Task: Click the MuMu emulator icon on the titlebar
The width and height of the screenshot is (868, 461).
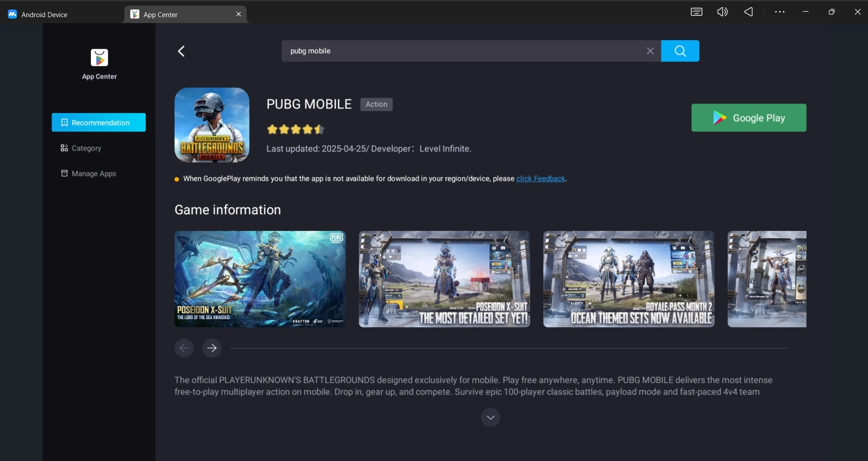Action: coord(12,14)
